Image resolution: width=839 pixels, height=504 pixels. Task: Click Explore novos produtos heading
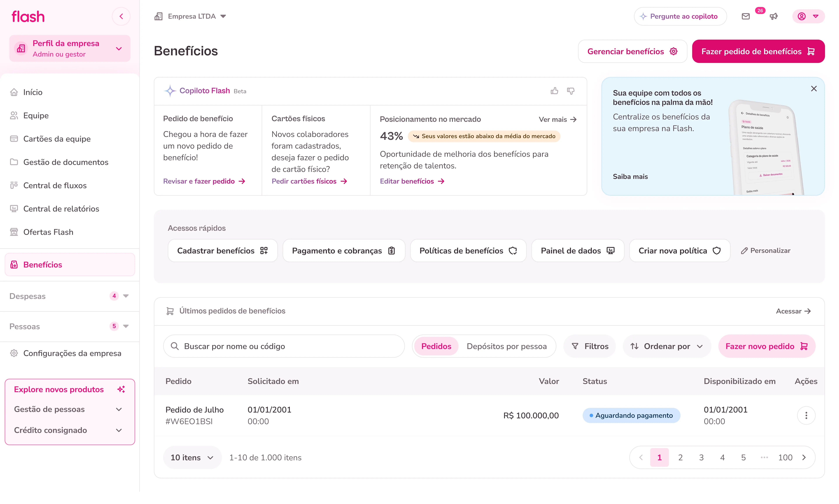[59, 390]
